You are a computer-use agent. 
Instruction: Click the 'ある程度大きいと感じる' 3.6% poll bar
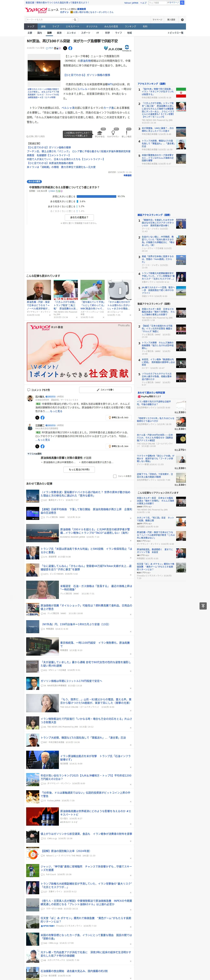tap(77, 201)
